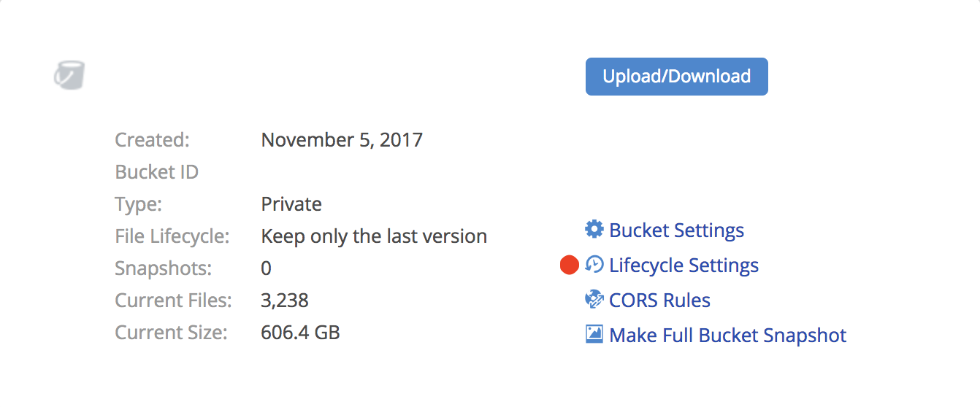Open the CORS Rules link

pyautogui.click(x=659, y=301)
